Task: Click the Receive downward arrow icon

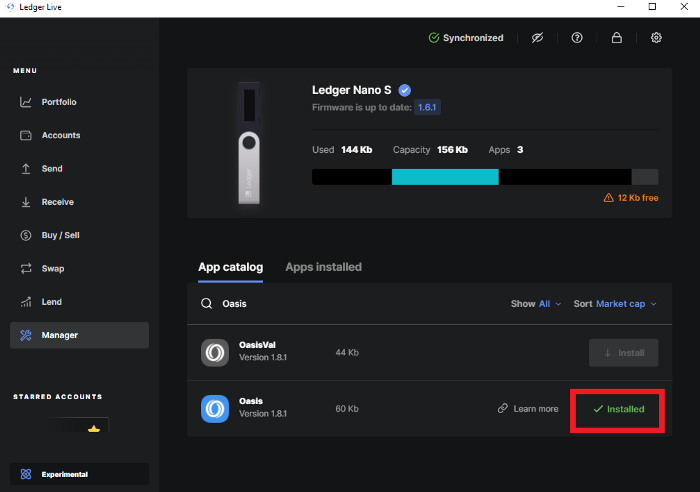Action: click(26, 202)
